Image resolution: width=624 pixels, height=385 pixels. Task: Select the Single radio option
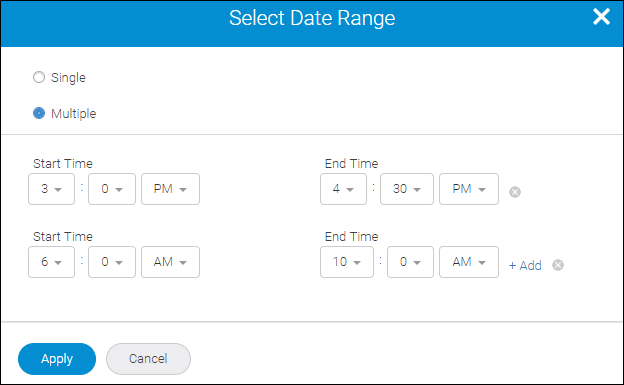39,77
